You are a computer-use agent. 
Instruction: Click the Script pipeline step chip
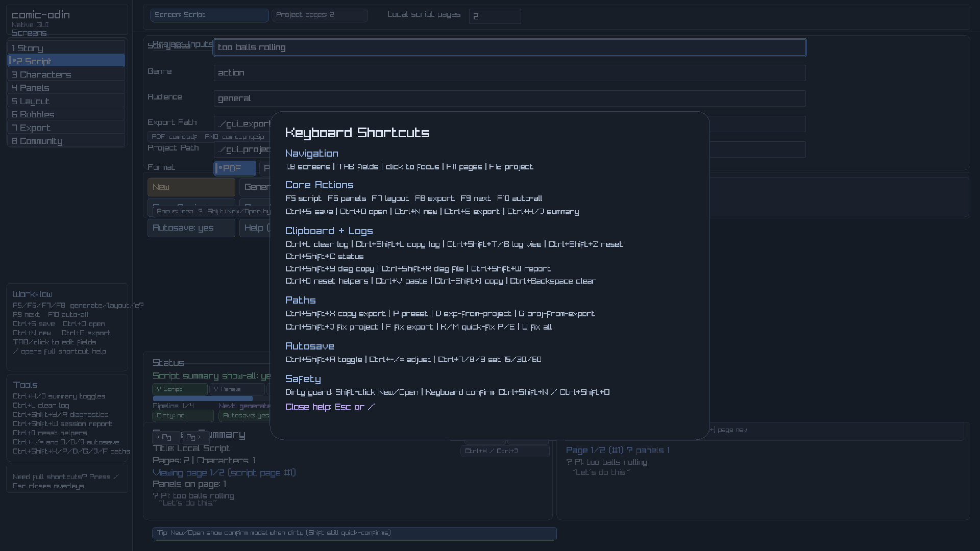click(x=180, y=389)
